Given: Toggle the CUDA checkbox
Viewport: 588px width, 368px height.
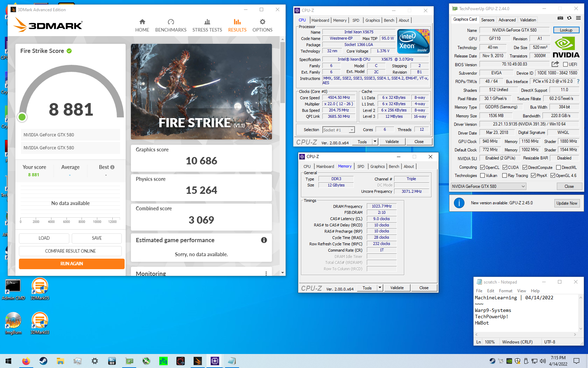Looking at the screenshot, I should 505,168.
